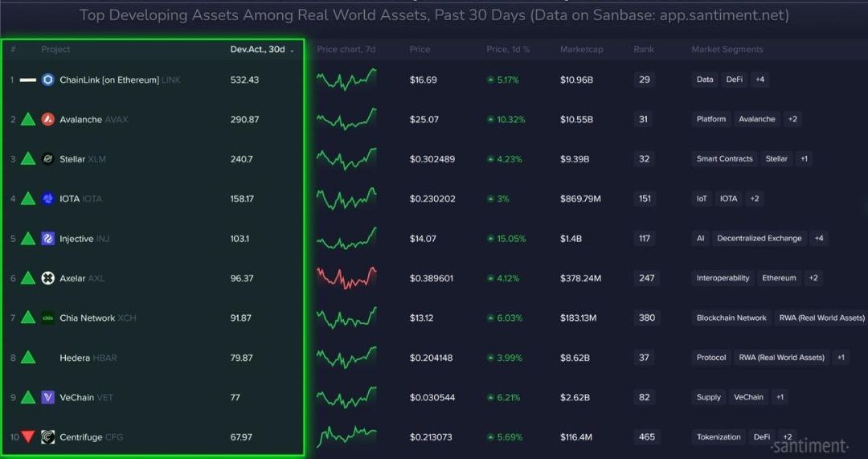Expand the +1 segments in Hedera row
The image size is (868, 459).
coord(841,358)
